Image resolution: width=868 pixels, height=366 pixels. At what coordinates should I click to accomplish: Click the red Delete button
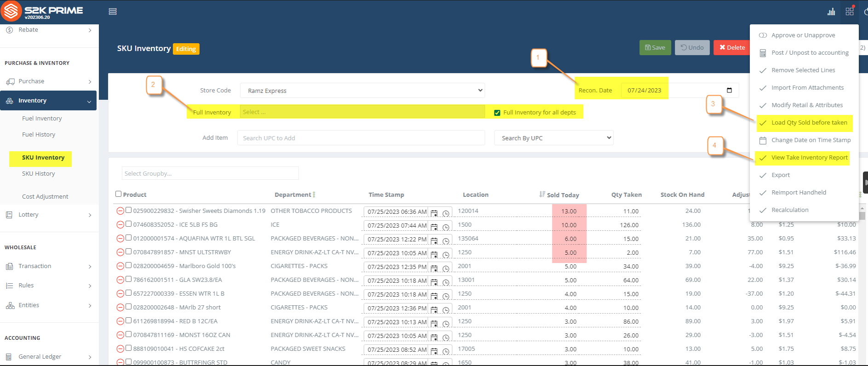(732, 47)
